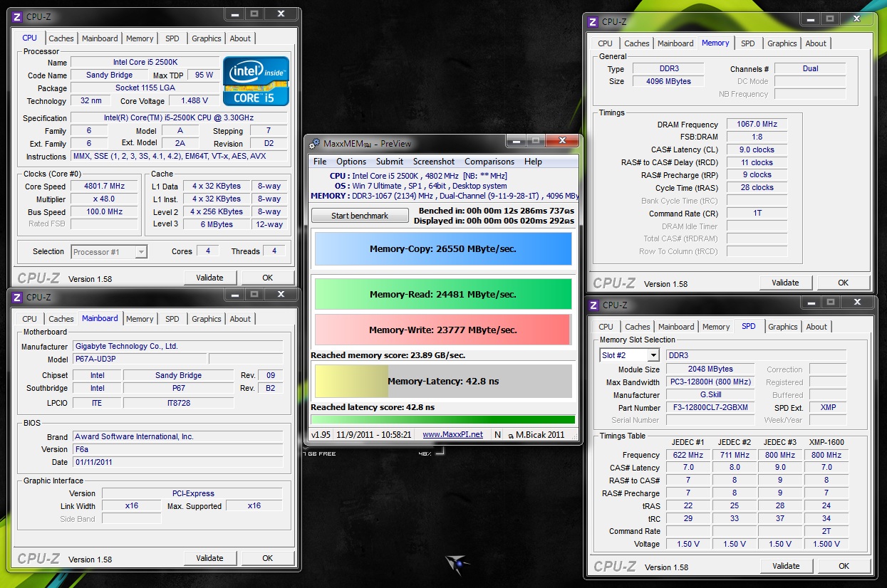Image resolution: width=887 pixels, height=588 pixels.
Task: Open the Comparisons menu in MaxxMEM
Action: pyautogui.click(x=489, y=162)
